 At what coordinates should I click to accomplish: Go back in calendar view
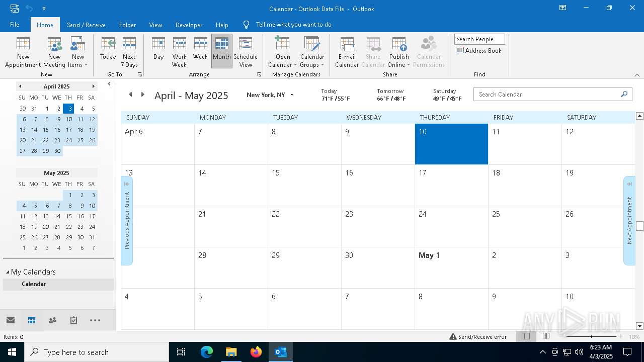[130, 95]
